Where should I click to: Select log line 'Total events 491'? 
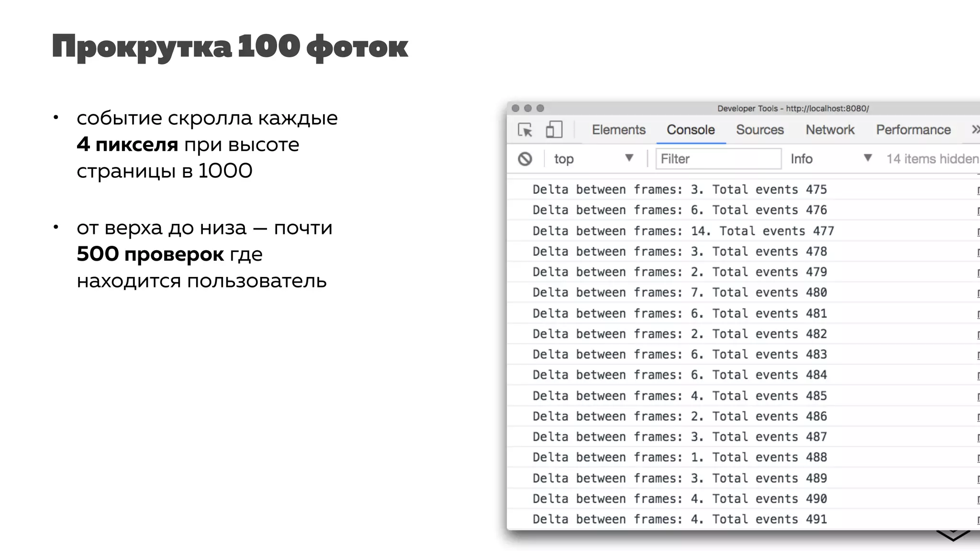pyautogui.click(x=743, y=519)
